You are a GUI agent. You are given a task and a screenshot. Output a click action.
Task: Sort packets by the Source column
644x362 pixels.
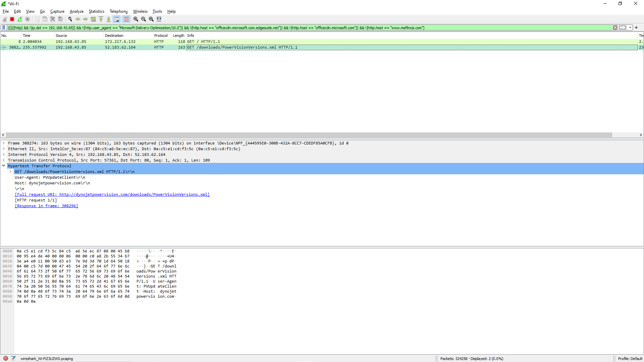click(x=79, y=36)
